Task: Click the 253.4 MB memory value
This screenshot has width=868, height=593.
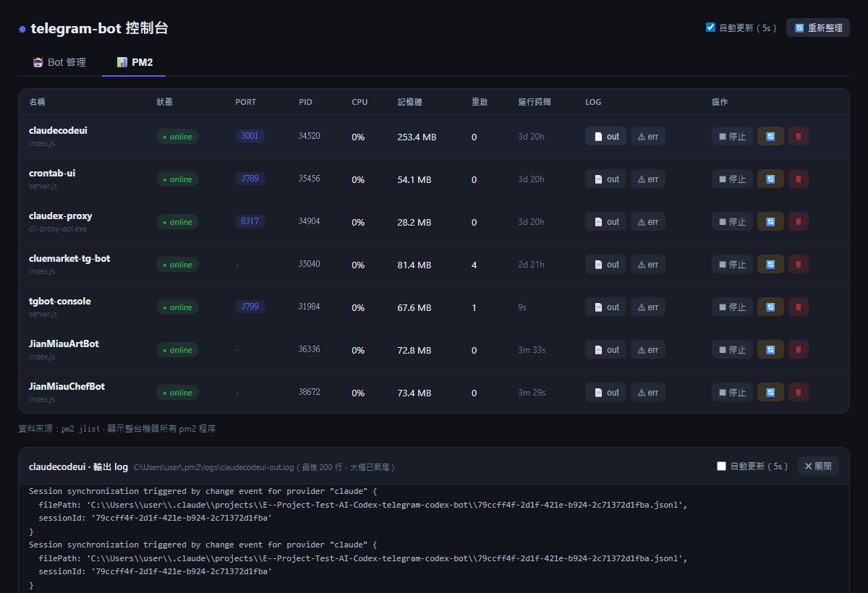Action: click(x=417, y=137)
